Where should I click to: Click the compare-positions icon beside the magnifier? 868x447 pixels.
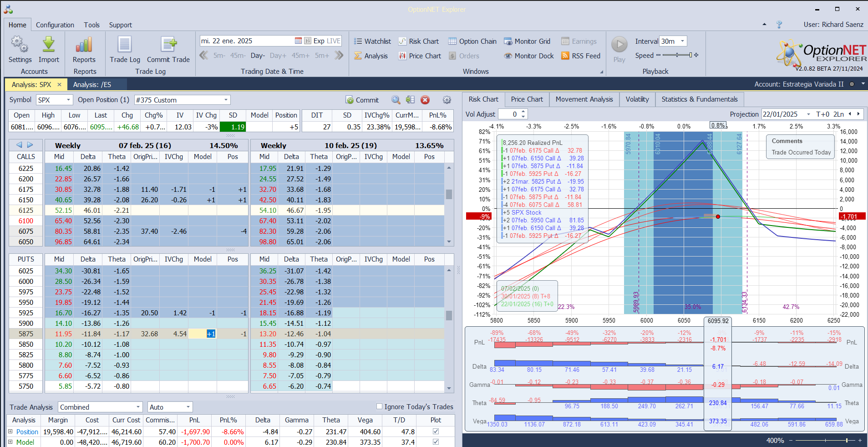[x=410, y=100]
